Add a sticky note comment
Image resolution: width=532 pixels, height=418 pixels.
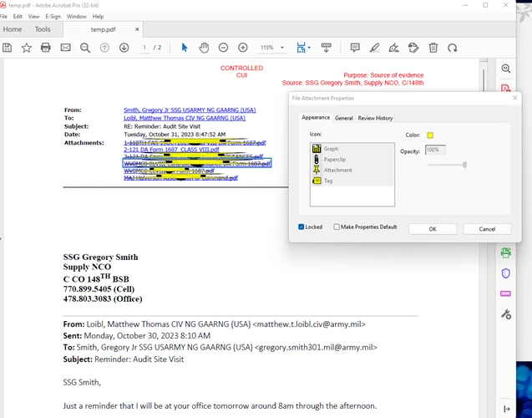click(355, 48)
